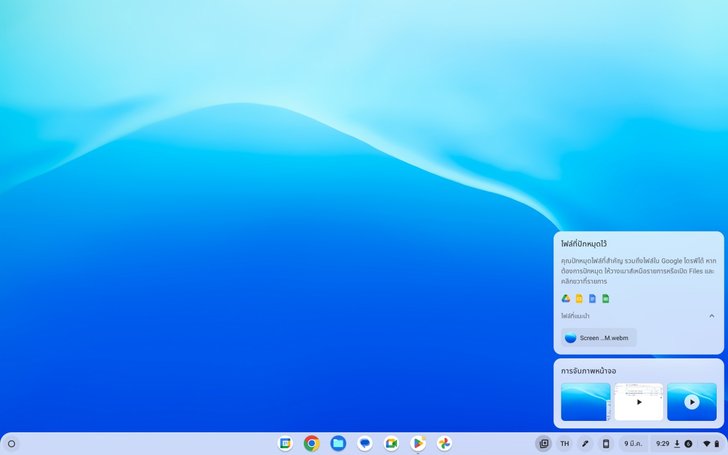Launch Google Chrome from the shelf
The height and width of the screenshot is (455, 728).
312,443
